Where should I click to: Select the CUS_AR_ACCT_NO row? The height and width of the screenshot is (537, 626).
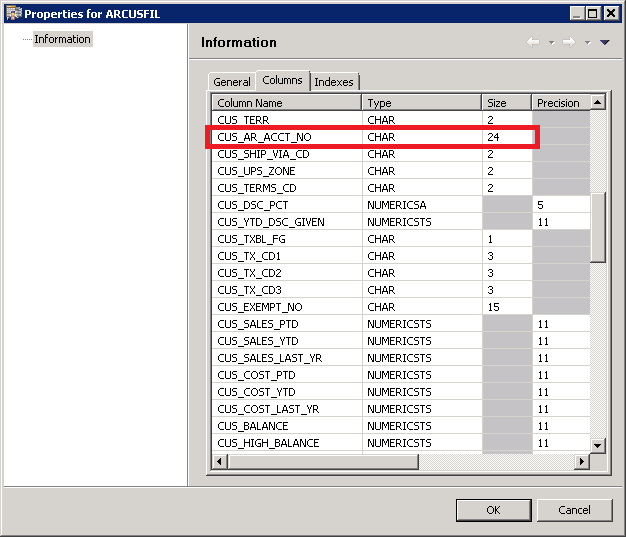(401, 137)
